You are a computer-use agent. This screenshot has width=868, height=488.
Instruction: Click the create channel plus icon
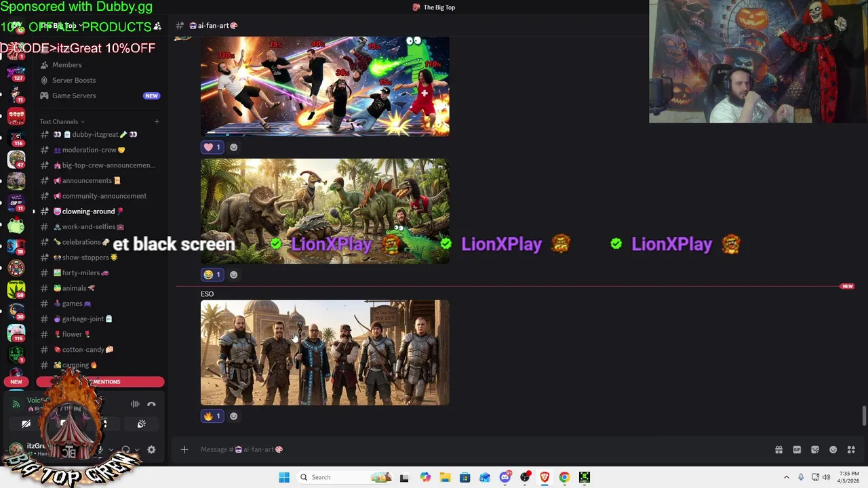157,122
